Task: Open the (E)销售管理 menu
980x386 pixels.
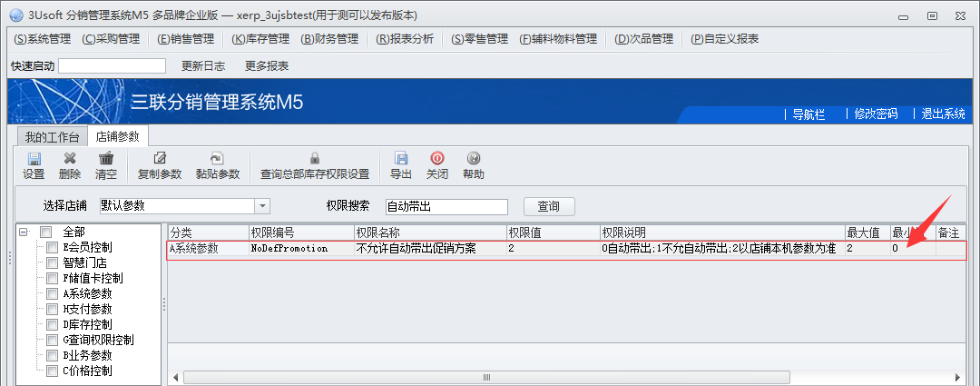Action: click(186, 39)
